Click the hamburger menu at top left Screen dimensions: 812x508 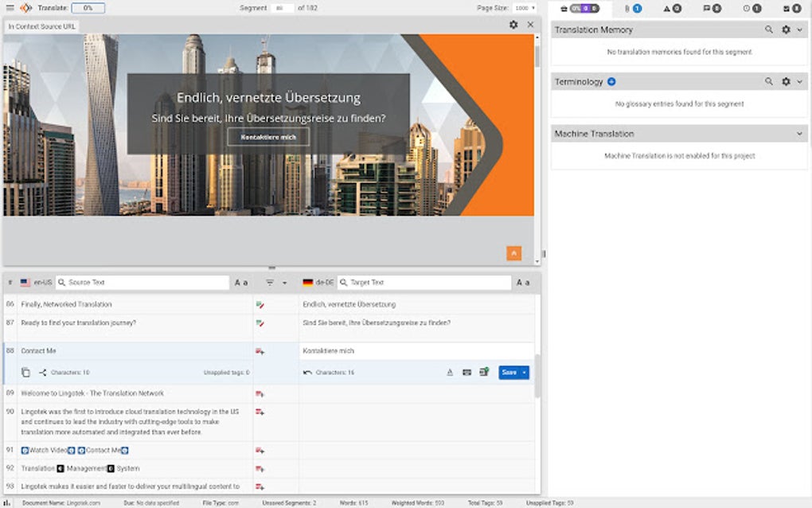pos(8,6)
